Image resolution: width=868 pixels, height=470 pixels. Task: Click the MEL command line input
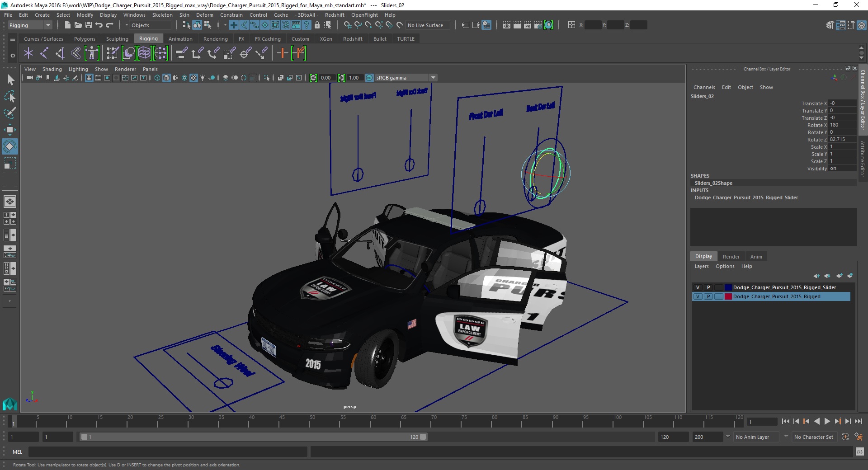pos(168,451)
